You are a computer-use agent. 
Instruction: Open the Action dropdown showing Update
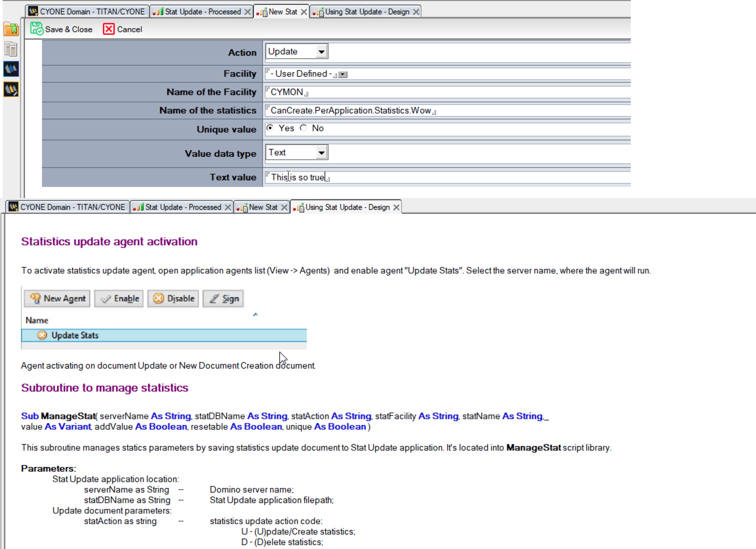[321, 51]
